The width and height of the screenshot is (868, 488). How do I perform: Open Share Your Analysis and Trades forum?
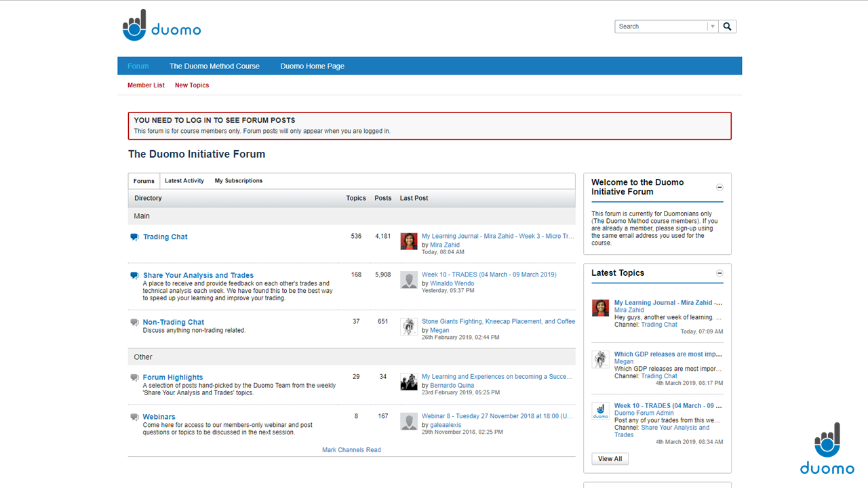pyautogui.click(x=198, y=275)
